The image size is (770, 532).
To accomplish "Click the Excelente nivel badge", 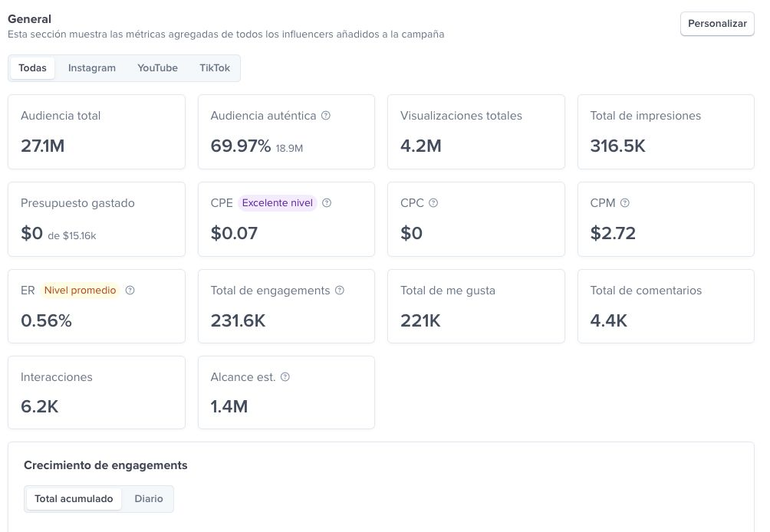I will pyautogui.click(x=278, y=203).
